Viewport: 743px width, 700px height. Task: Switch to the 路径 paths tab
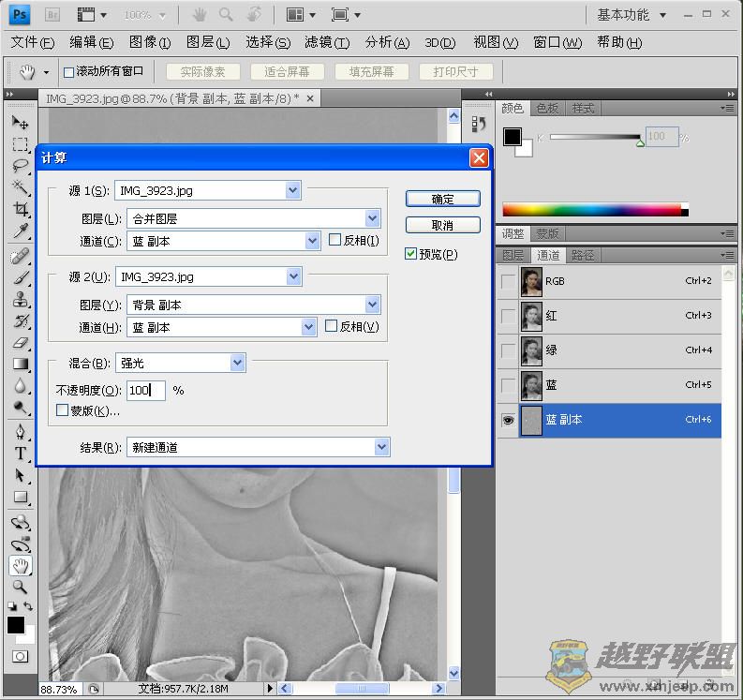(x=583, y=255)
